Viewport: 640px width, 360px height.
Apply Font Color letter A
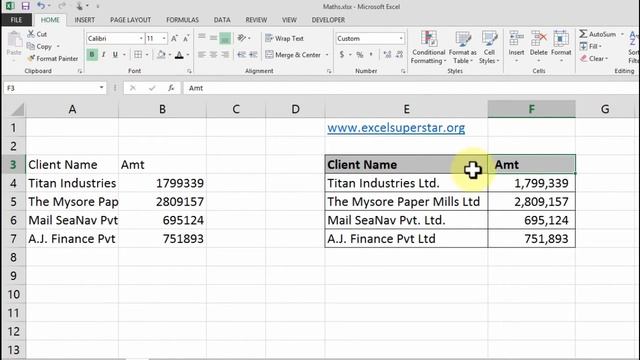pyautogui.click(x=179, y=55)
